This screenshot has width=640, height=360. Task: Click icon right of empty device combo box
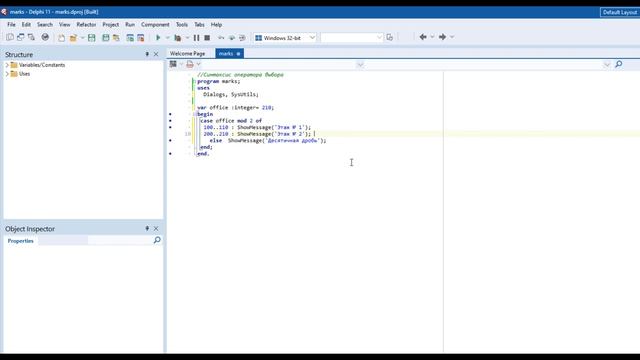pyautogui.click(x=390, y=38)
